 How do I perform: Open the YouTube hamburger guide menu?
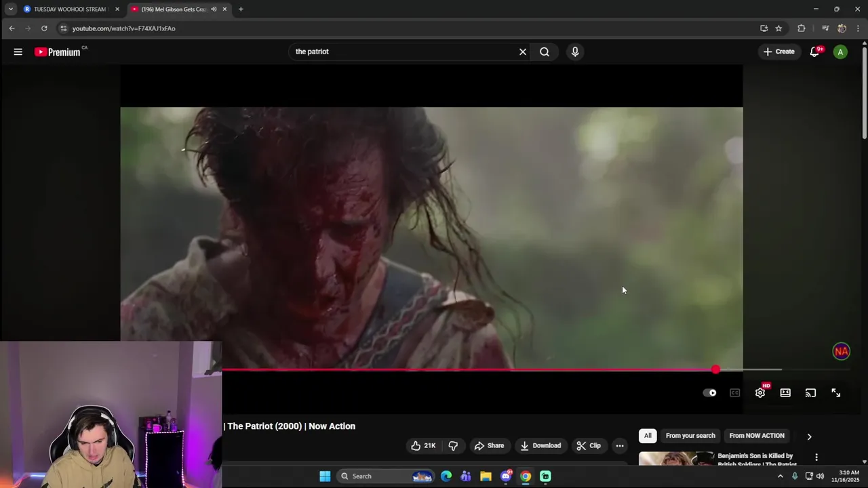click(18, 52)
